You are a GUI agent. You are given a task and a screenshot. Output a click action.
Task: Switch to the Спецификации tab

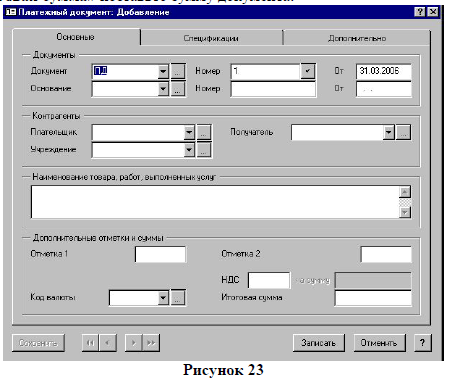[x=211, y=38]
